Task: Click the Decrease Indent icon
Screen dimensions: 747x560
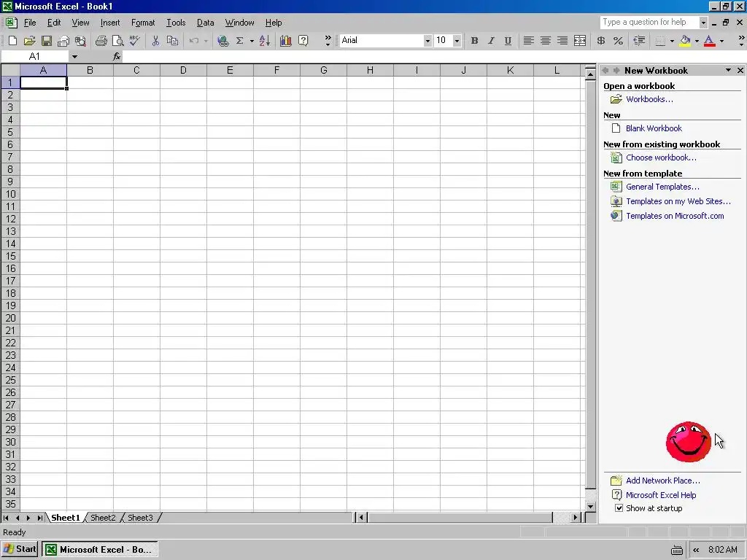Action: coord(639,41)
